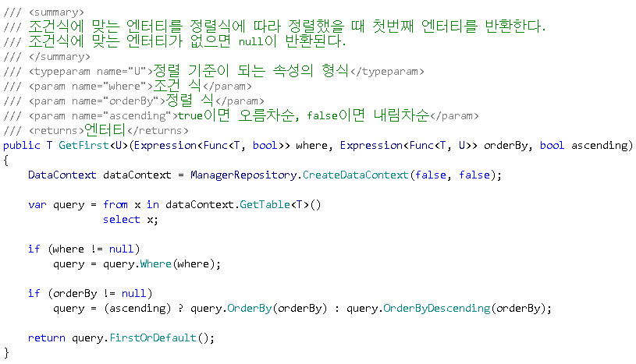The height and width of the screenshot is (364, 636).
Task: Click the comment text 정렬 기준이 되는 속성의 형식
Action: click(x=250, y=70)
